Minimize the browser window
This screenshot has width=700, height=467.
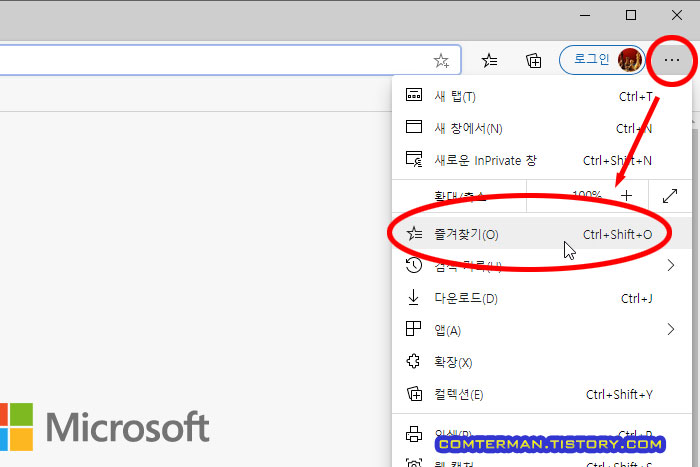click(x=585, y=15)
